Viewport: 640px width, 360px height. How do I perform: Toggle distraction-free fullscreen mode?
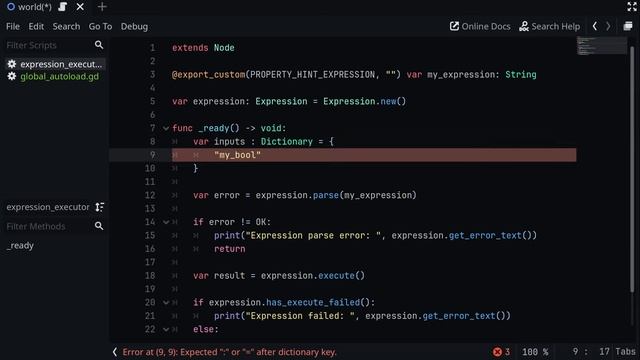[631, 7]
